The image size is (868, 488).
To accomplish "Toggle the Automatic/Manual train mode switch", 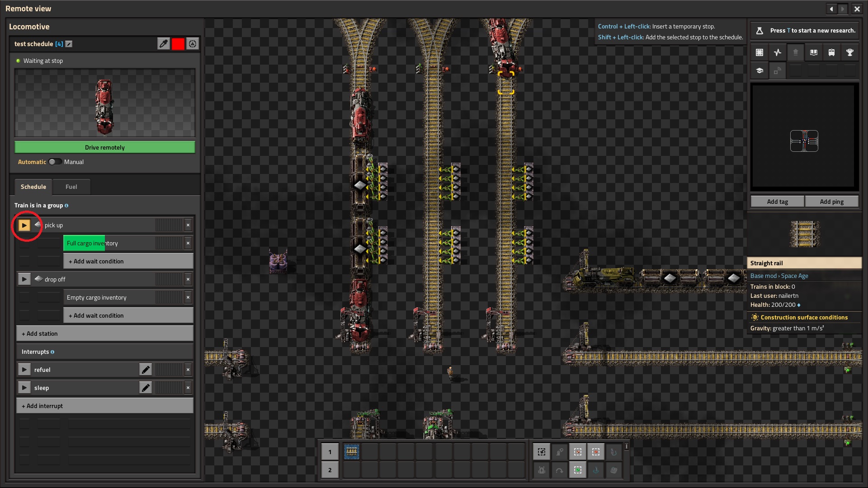I will pyautogui.click(x=55, y=162).
